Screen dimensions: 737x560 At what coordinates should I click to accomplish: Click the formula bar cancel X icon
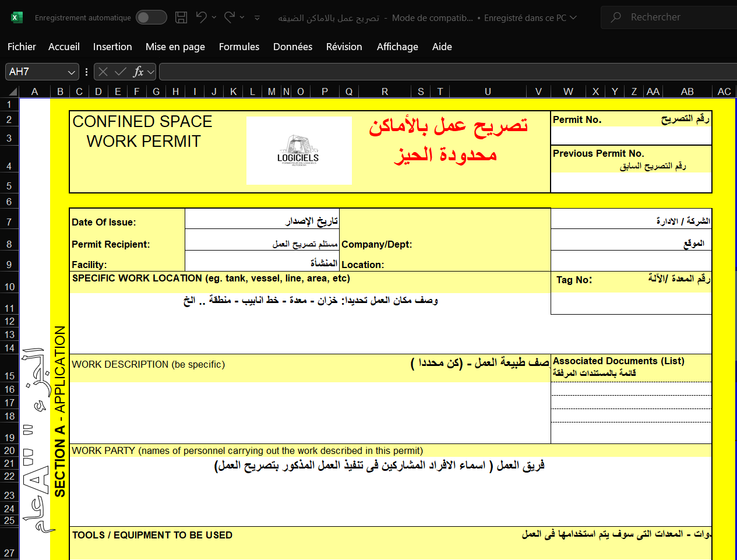(103, 72)
